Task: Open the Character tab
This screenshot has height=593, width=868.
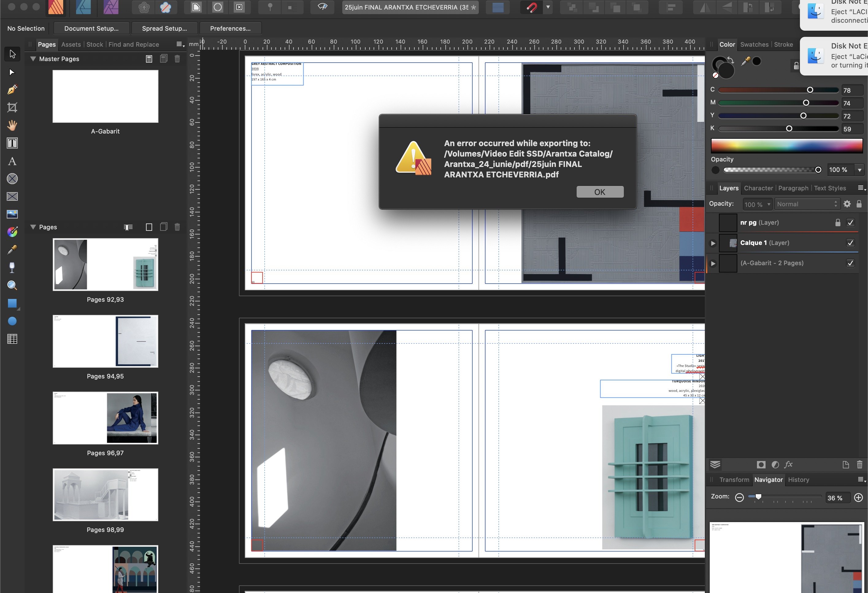Action: coord(758,188)
